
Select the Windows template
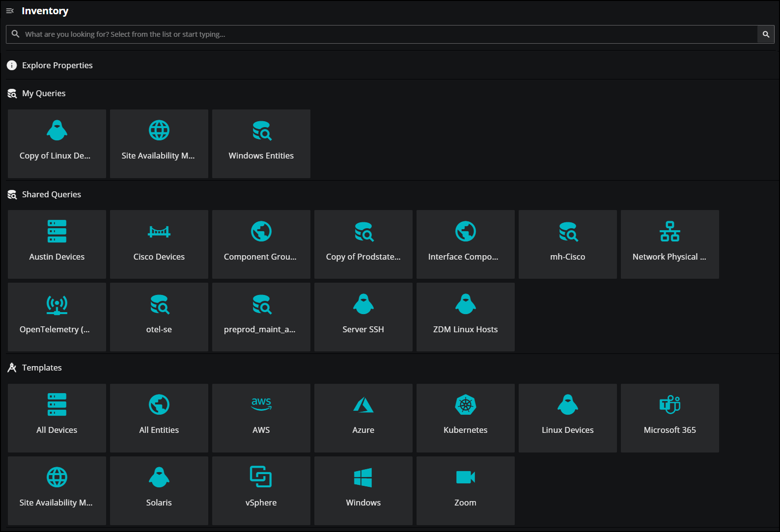[363, 491]
